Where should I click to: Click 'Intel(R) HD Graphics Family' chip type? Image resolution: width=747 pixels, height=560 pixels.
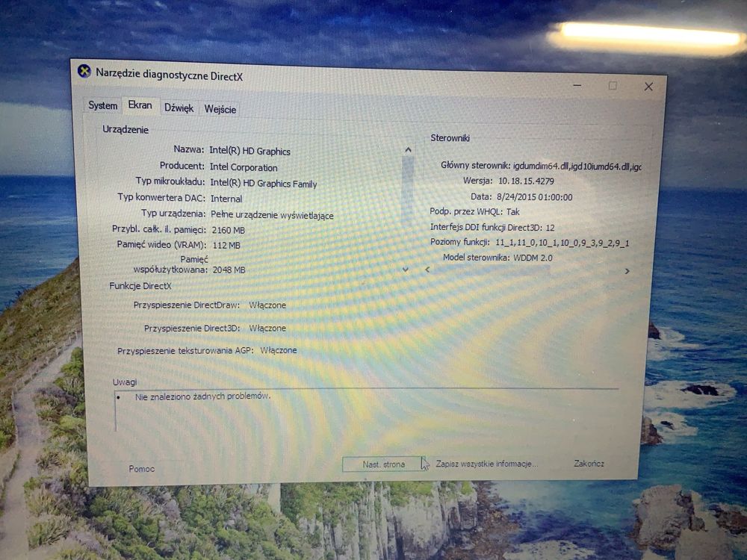[264, 184]
